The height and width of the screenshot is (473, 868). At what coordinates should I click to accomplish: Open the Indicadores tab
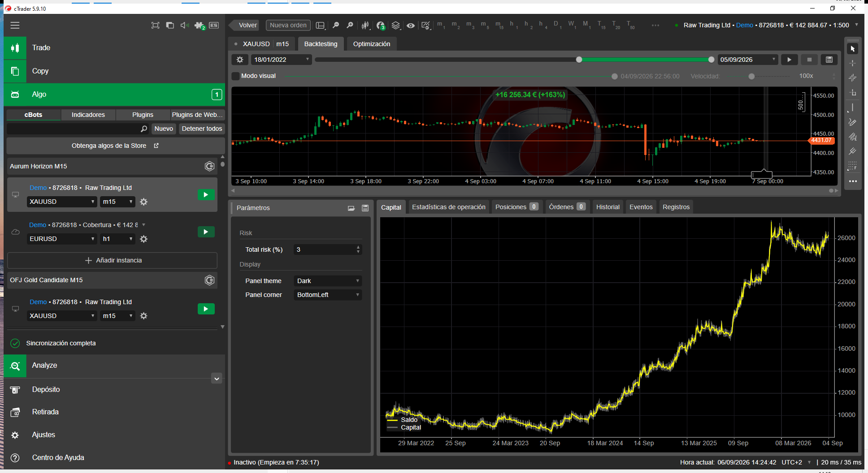pyautogui.click(x=88, y=115)
